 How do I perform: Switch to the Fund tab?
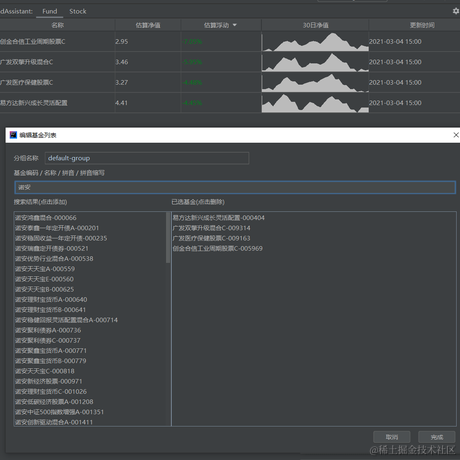coord(50,11)
